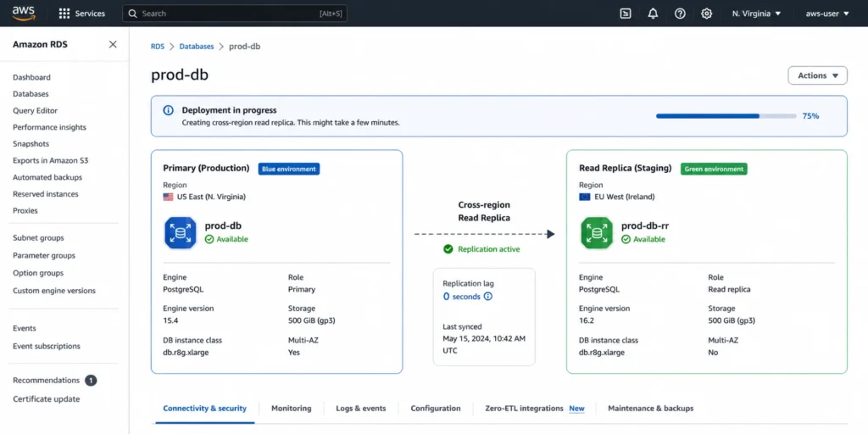Open the help question mark icon

[x=680, y=14]
